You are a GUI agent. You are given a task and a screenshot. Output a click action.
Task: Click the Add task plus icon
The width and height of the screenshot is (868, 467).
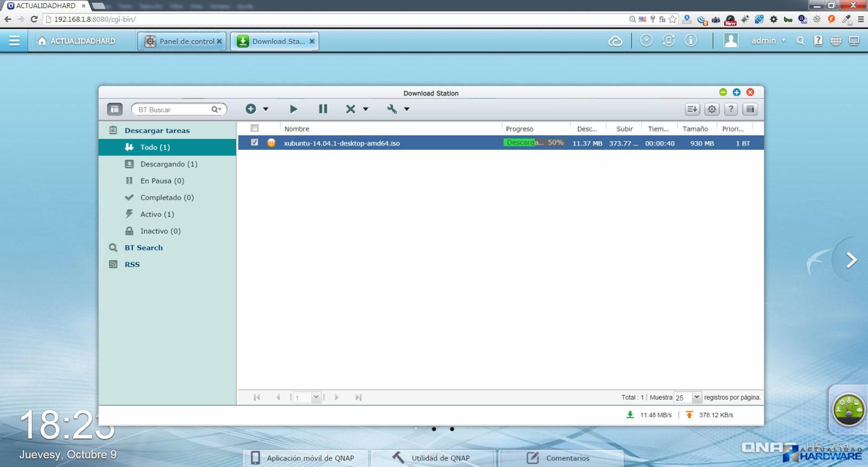point(251,109)
